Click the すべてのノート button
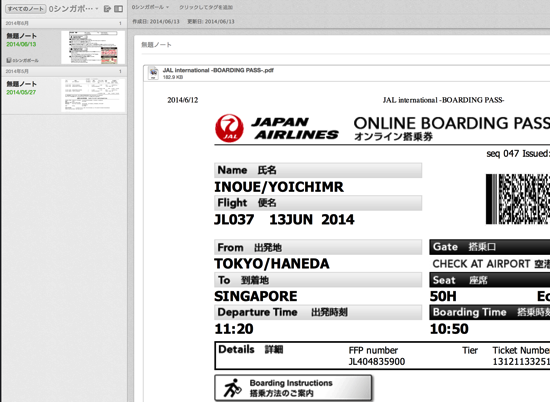The height and width of the screenshot is (402, 550). [26, 9]
